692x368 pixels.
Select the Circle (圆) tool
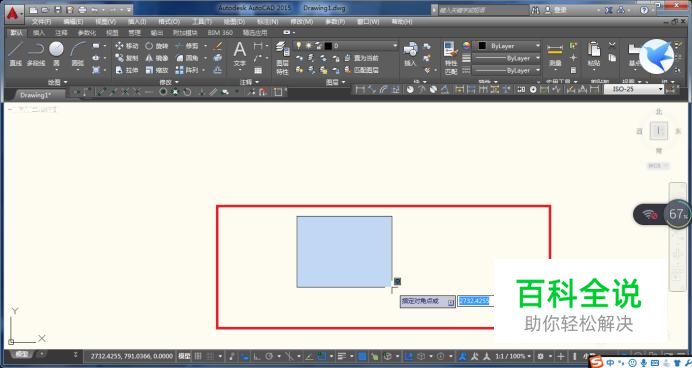[x=56, y=54]
